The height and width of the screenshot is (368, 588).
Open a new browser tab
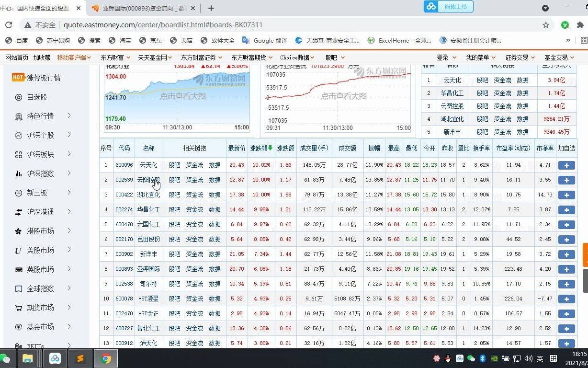(x=211, y=8)
